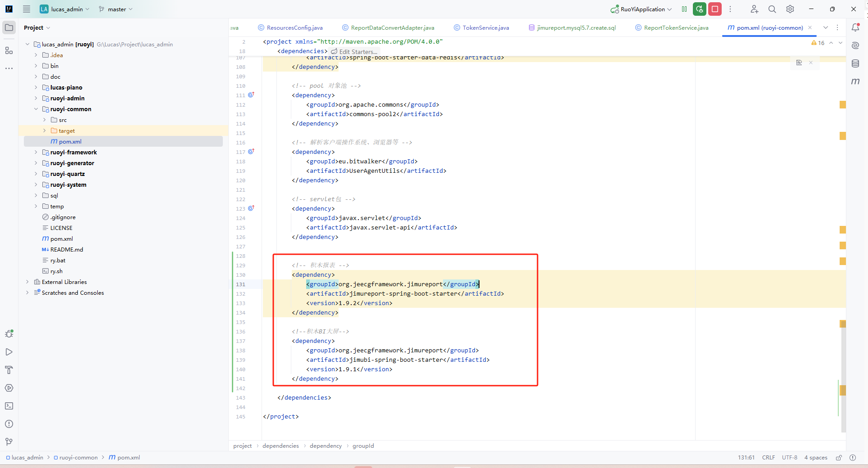Open the More Actions kebab menu

(x=730, y=9)
